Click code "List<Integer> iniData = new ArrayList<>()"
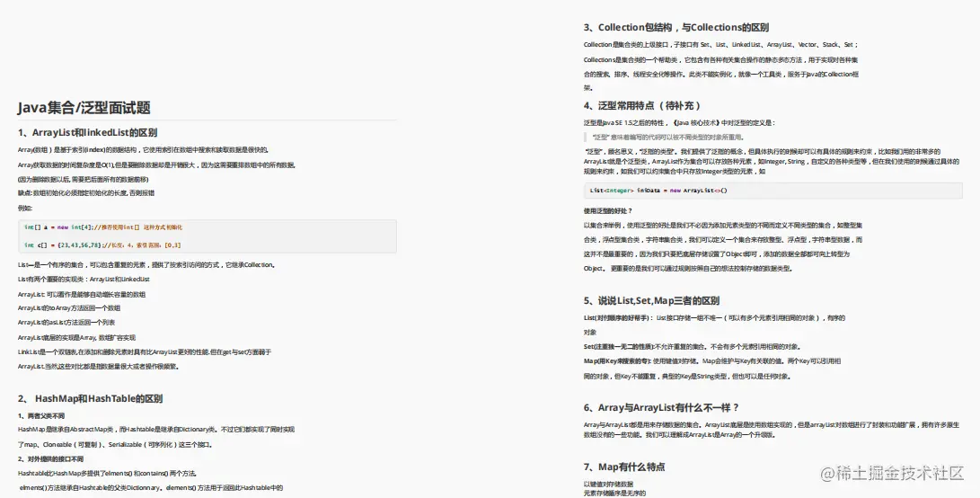980x498 pixels. pos(658,191)
